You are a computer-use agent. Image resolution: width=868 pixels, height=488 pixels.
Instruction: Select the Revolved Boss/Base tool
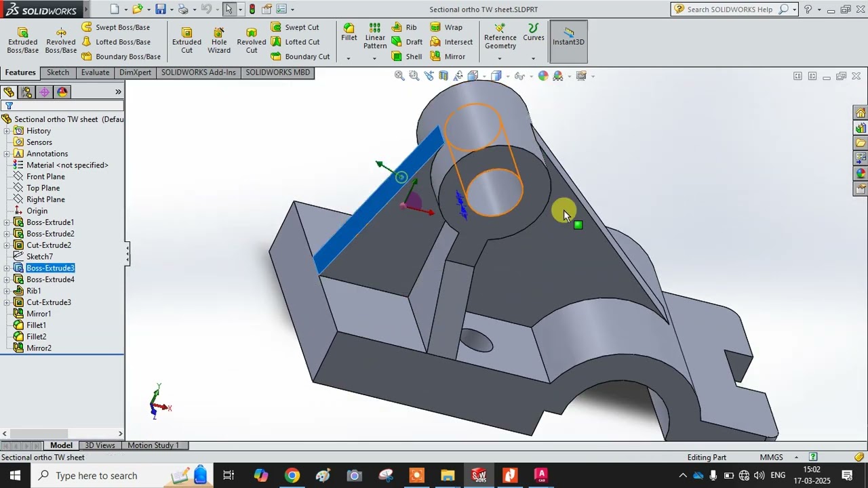(61, 41)
